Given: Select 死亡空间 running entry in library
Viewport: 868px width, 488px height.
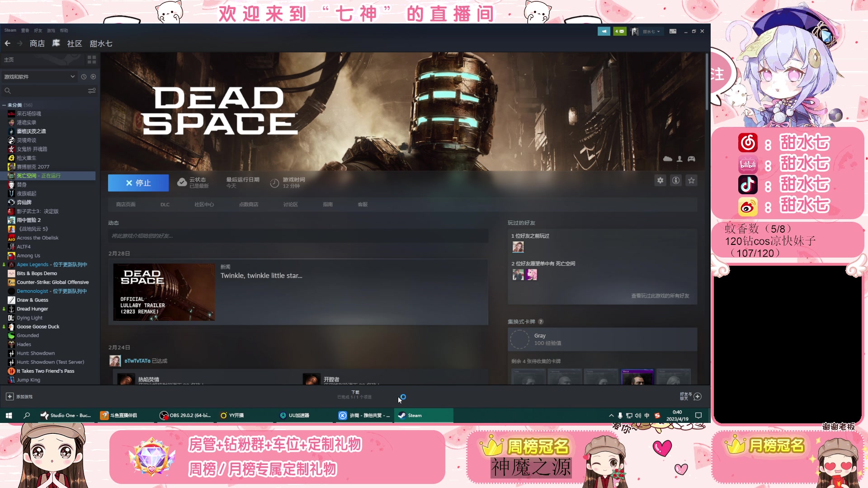Looking at the screenshot, I should coord(49,176).
